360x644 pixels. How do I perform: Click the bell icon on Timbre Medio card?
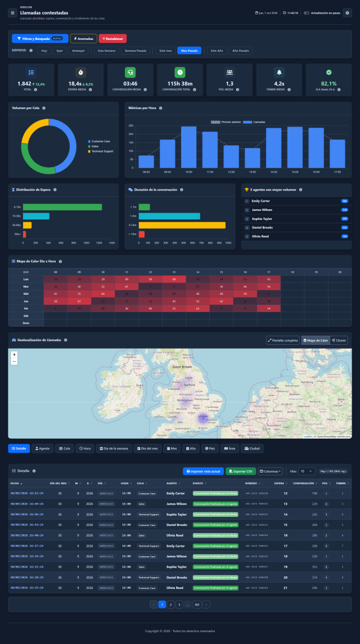pos(279,73)
